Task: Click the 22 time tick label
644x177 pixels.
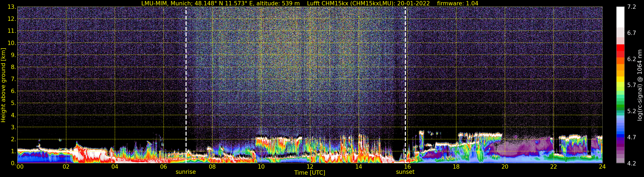Action: point(554,167)
